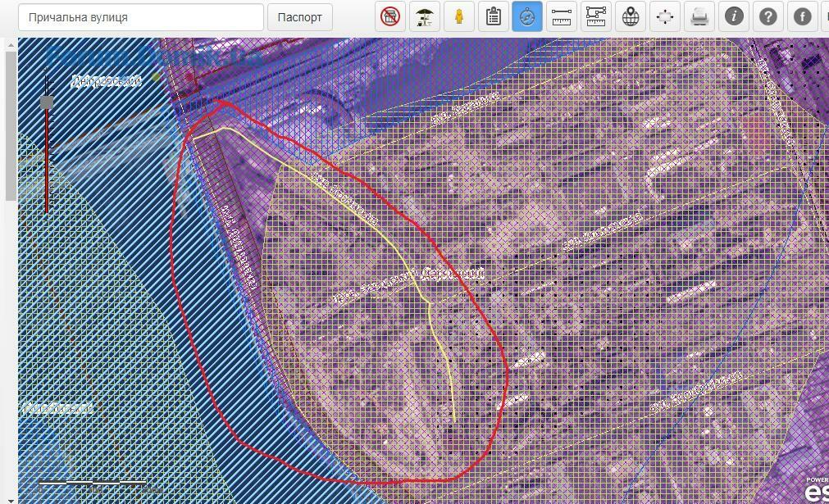The image size is (829, 504).
Task: Open help with the question mark icon
Action: pyautogui.click(x=768, y=17)
